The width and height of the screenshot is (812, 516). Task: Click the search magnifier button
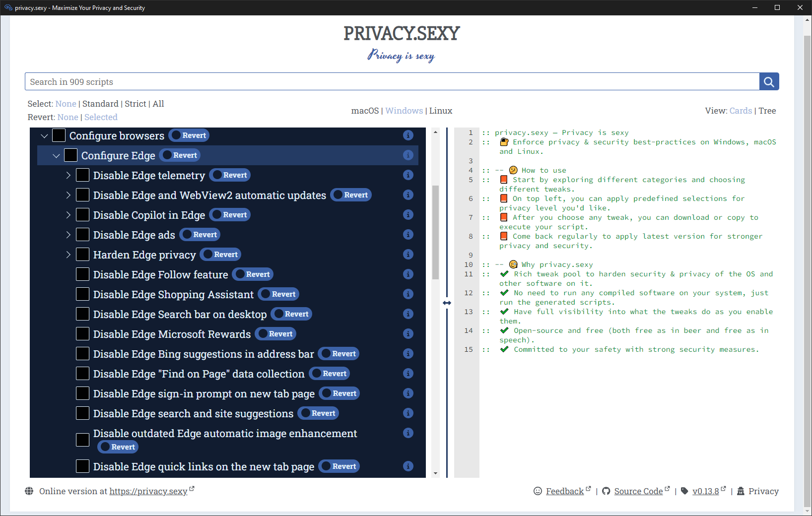(x=769, y=82)
